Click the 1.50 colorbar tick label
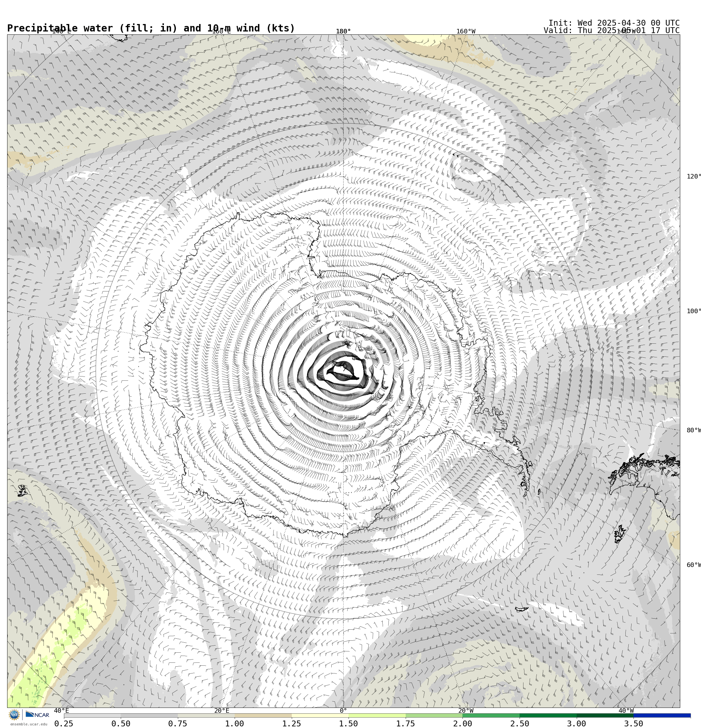Viewport: 701px width, 728px height. [x=349, y=723]
